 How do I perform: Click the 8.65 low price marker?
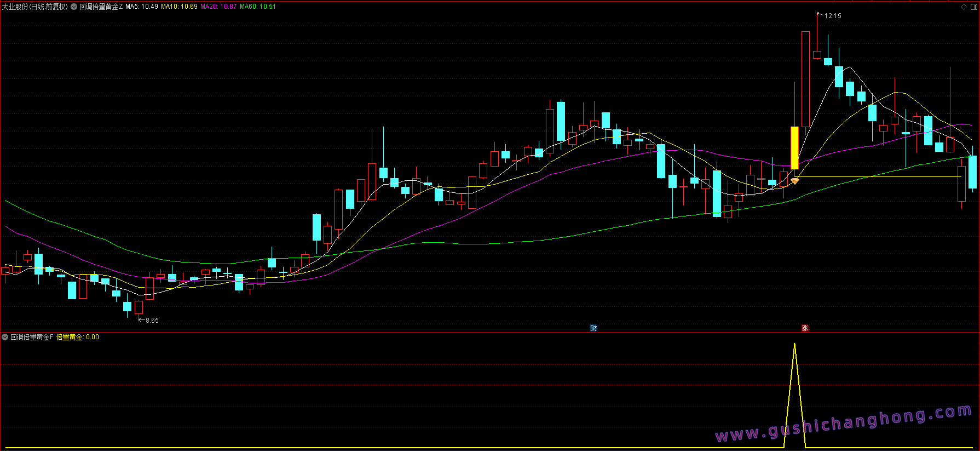point(152,321)
